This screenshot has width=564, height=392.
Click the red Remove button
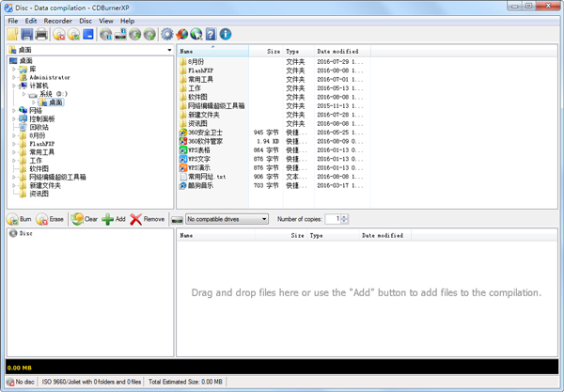coord(148,219)
